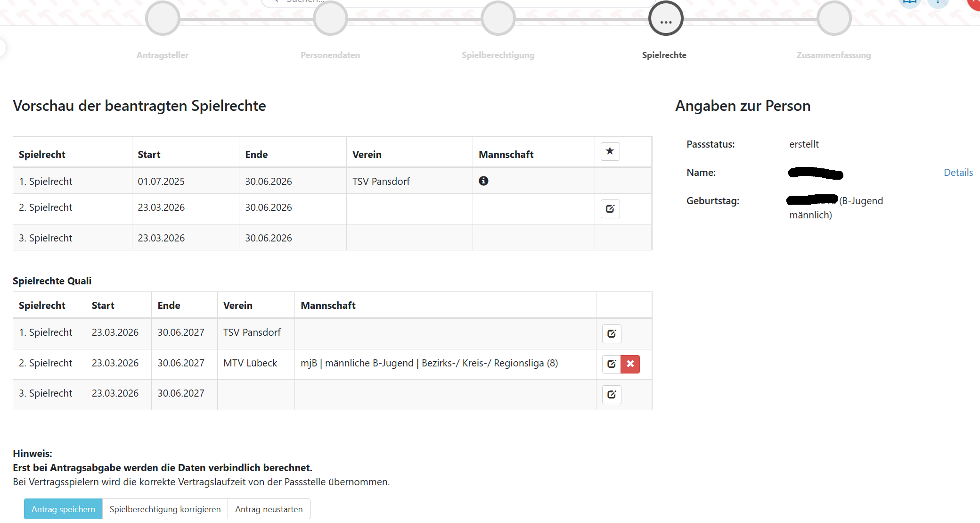Image resolution: width=980 pixels, height=523 pixels.
Task: Select the active Spielrechte step circle
Action: 666,19
